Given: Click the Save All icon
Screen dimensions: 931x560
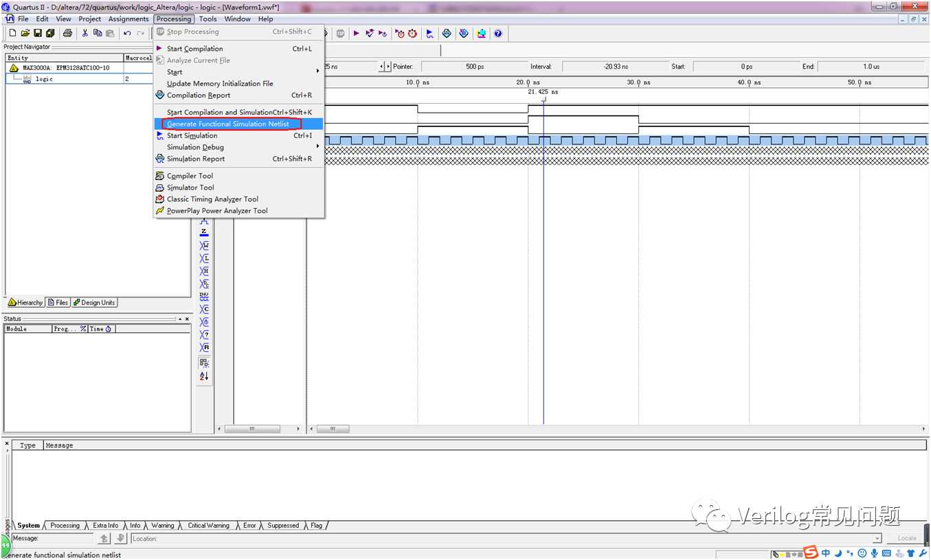Looking at the screenshot, I should (x=50, y=33).
